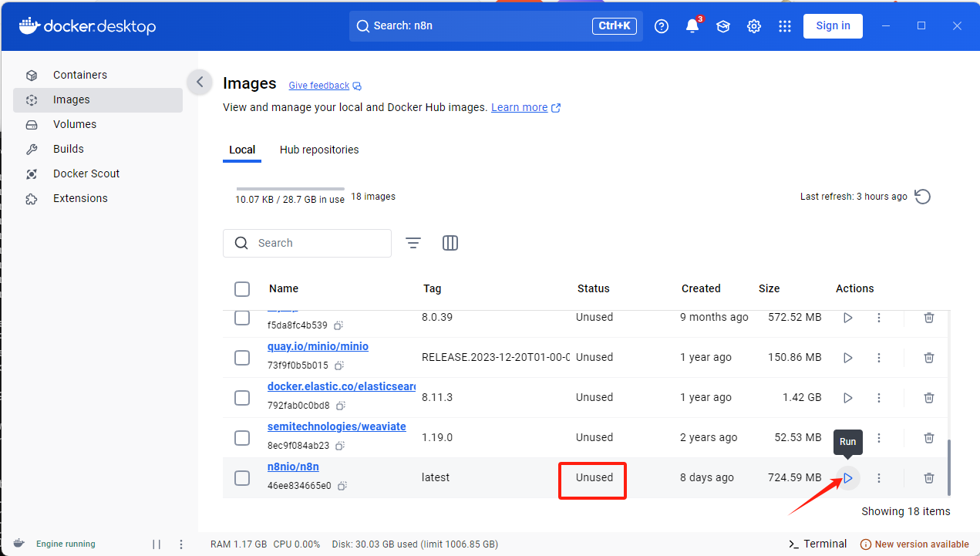Image resolution: width=980 pixels, height=556 pixels.
Task: Open more actions for the elasticsearch image
Action: [879, 398]
